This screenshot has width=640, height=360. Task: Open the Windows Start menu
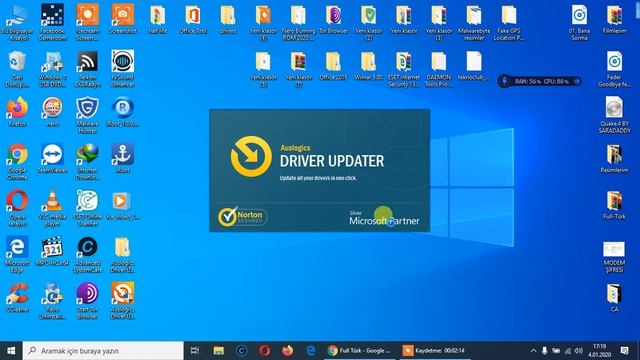(11, 351)
